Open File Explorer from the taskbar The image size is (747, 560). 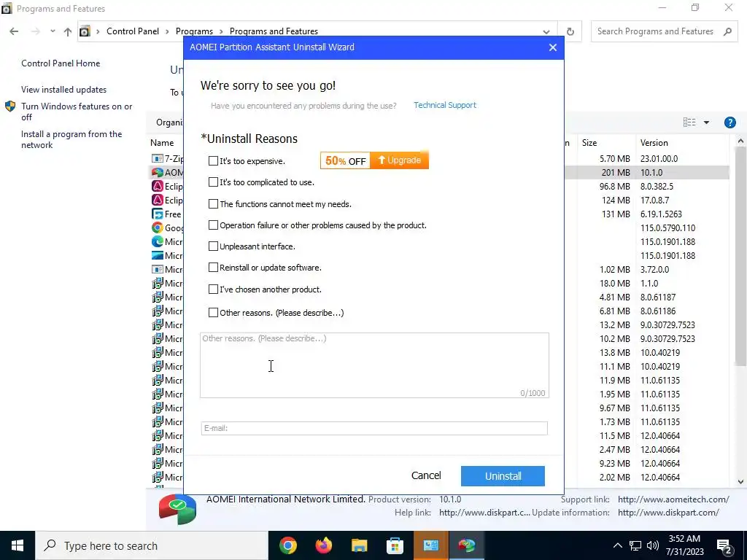359,545
